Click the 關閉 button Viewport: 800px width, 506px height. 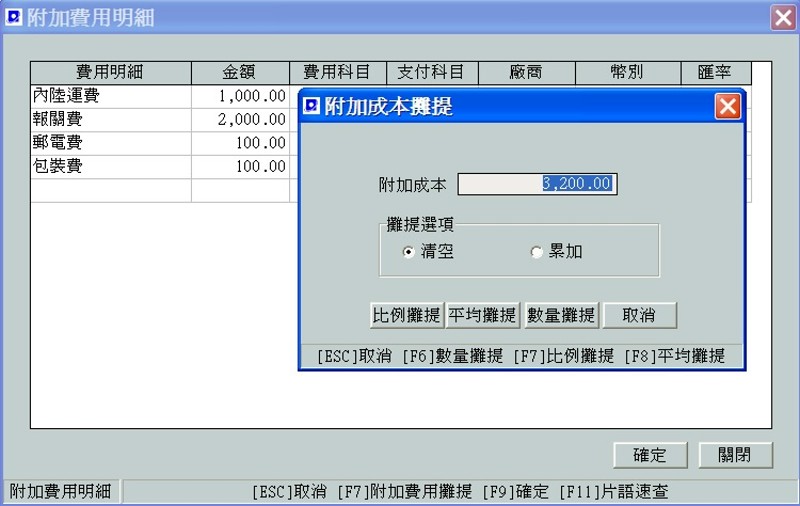[735, 455]
